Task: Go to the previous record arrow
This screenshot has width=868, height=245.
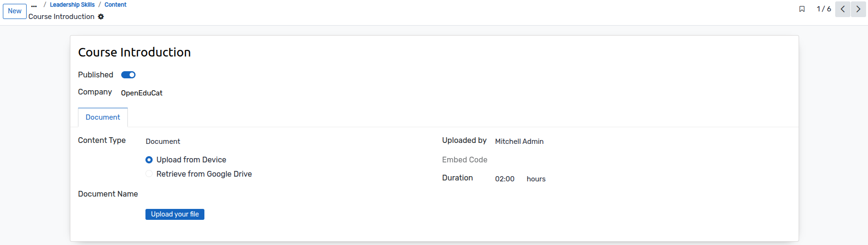Action: [843, 9]
